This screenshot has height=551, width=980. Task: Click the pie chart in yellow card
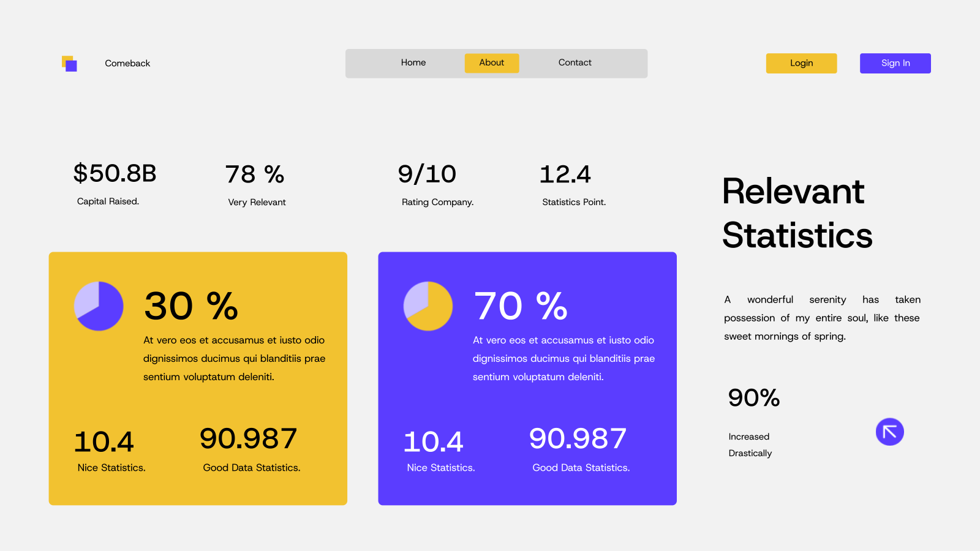(x=99, y=306)
